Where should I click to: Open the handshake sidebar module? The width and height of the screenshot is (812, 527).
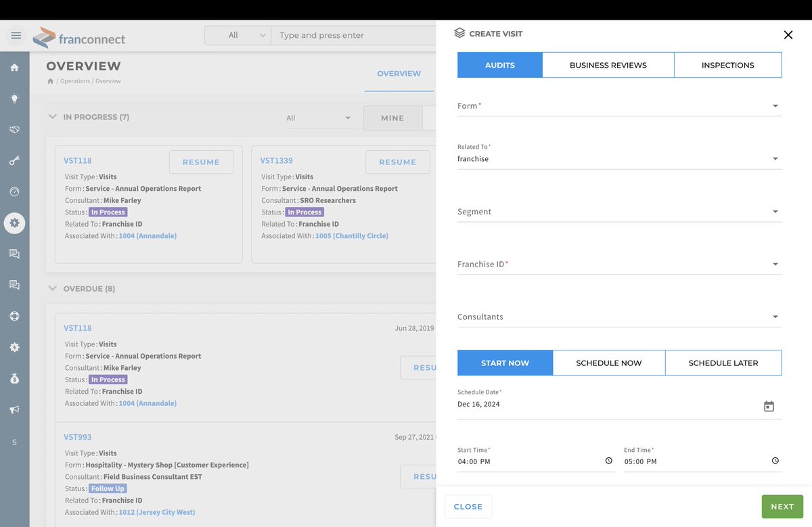[14, 129]
